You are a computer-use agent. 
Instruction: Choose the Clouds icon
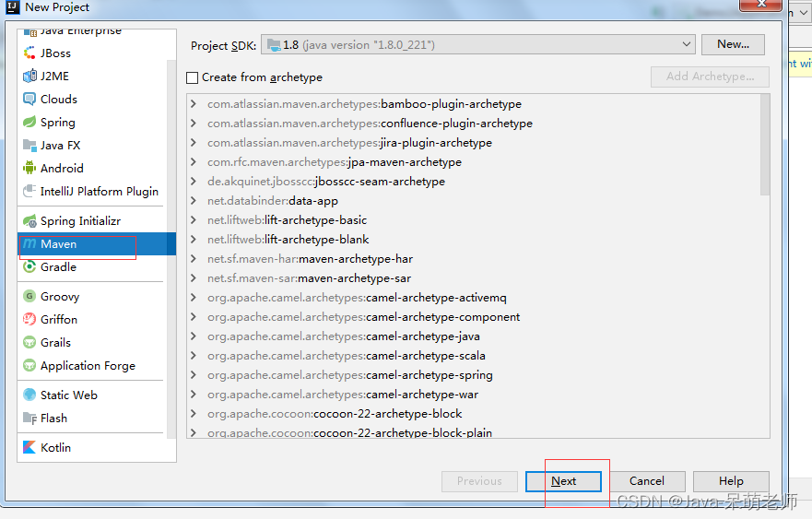click(x=29, y=99)
